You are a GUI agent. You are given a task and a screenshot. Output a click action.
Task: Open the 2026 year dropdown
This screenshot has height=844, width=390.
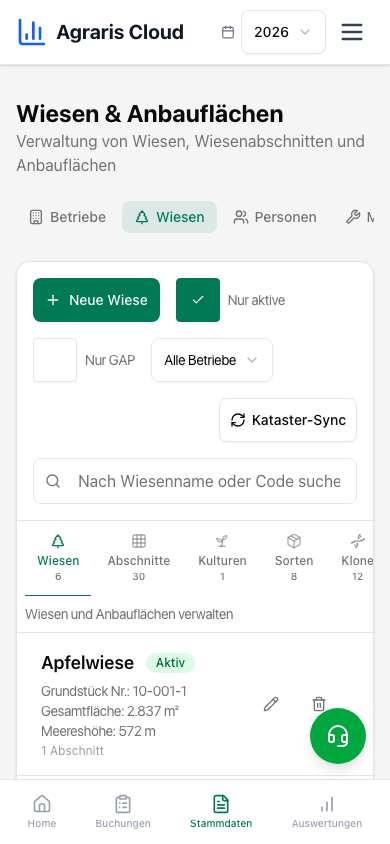(283, 32)
